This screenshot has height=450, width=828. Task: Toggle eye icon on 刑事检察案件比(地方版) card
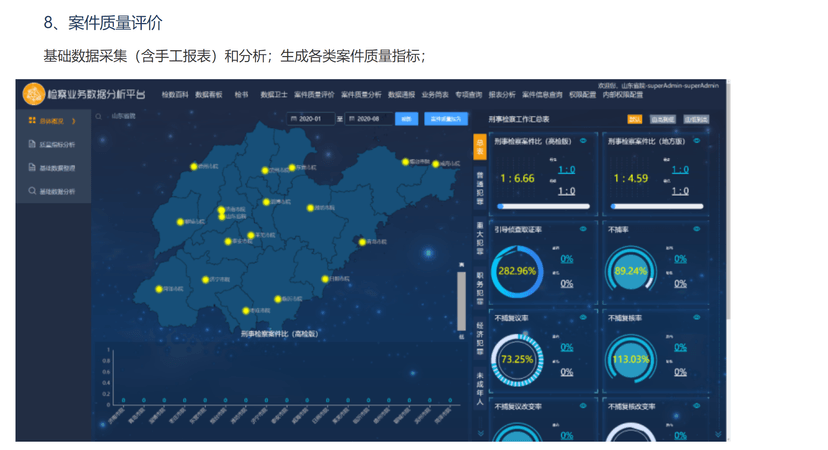tap(697, 141)
